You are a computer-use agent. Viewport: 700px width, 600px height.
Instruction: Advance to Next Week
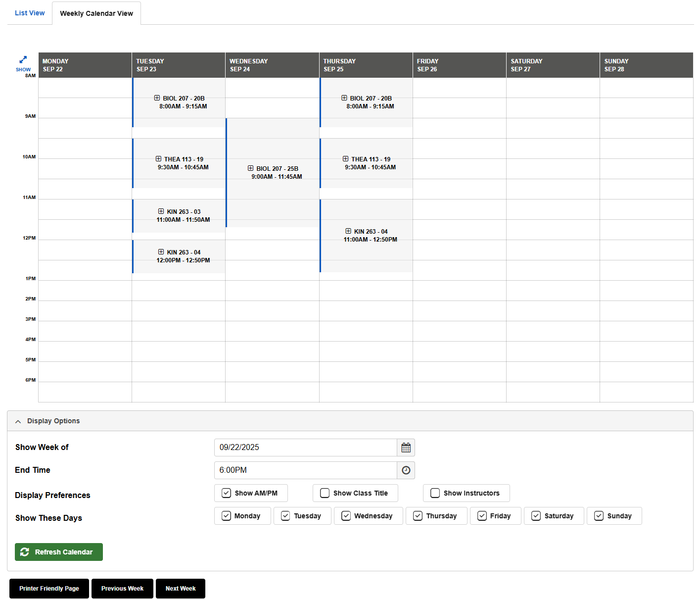(x=180, y=589)
